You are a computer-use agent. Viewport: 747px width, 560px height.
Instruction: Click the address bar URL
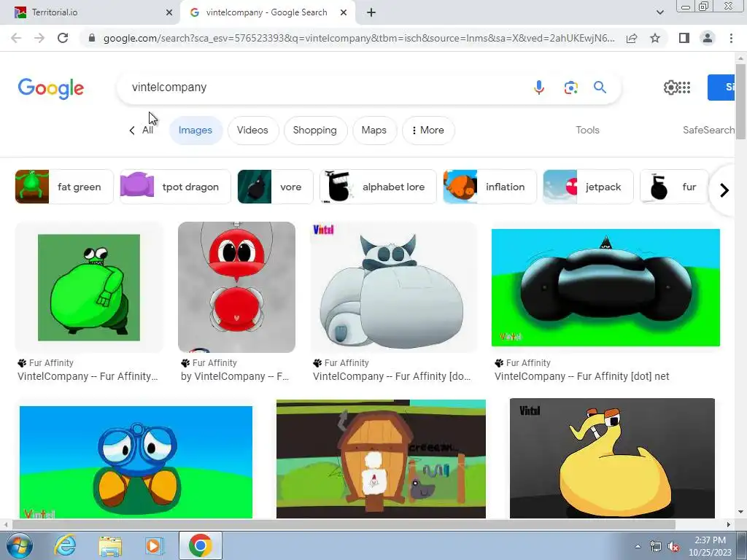358,38
